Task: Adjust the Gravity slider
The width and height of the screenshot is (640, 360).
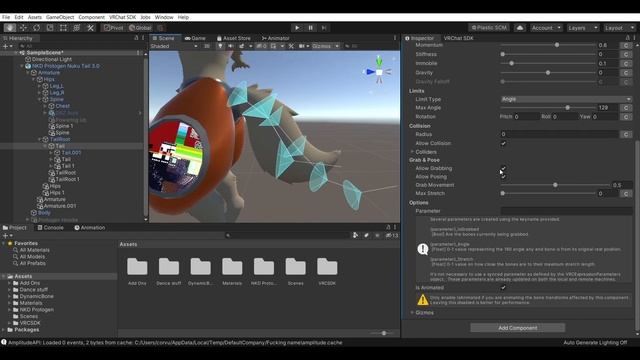Action: tap(548, 73)
